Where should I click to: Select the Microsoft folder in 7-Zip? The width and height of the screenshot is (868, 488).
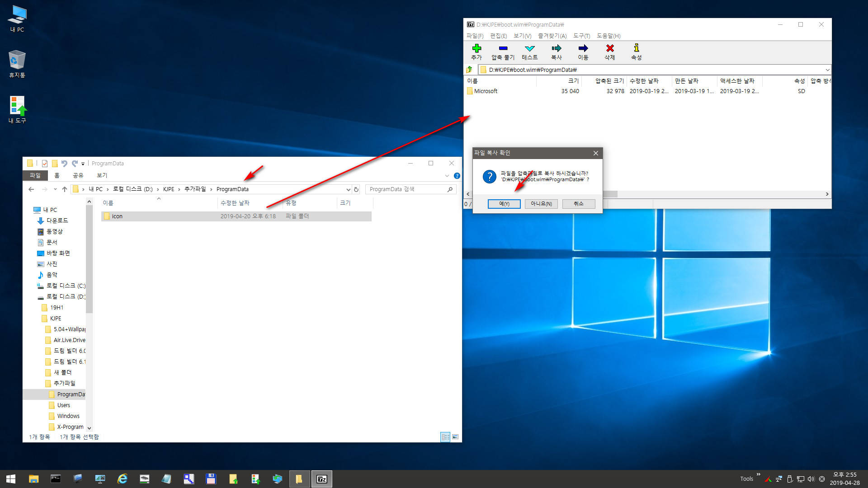[x=486, y=91]
